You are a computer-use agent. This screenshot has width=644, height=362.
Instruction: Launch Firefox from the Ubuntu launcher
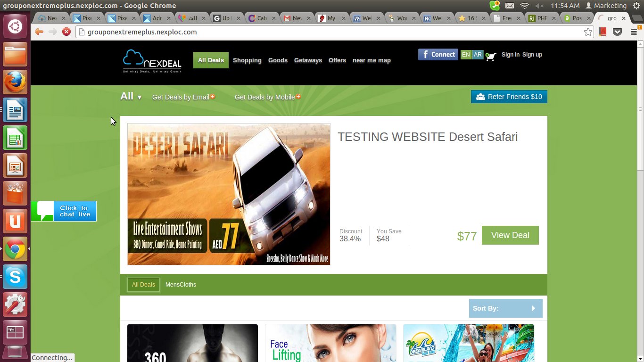(15, 82)
